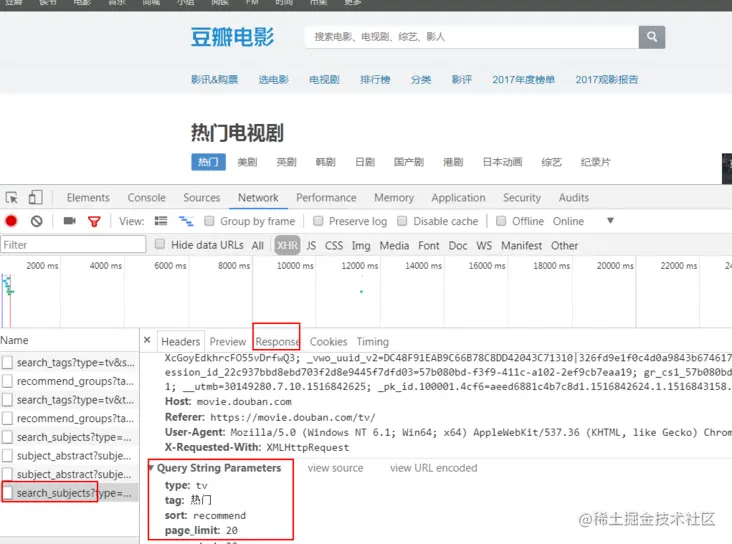Image resolution: width=732 pixels, height=544 pixels.
Task: Open the Online throttling dropdown arrow
Action: point(610,221)
